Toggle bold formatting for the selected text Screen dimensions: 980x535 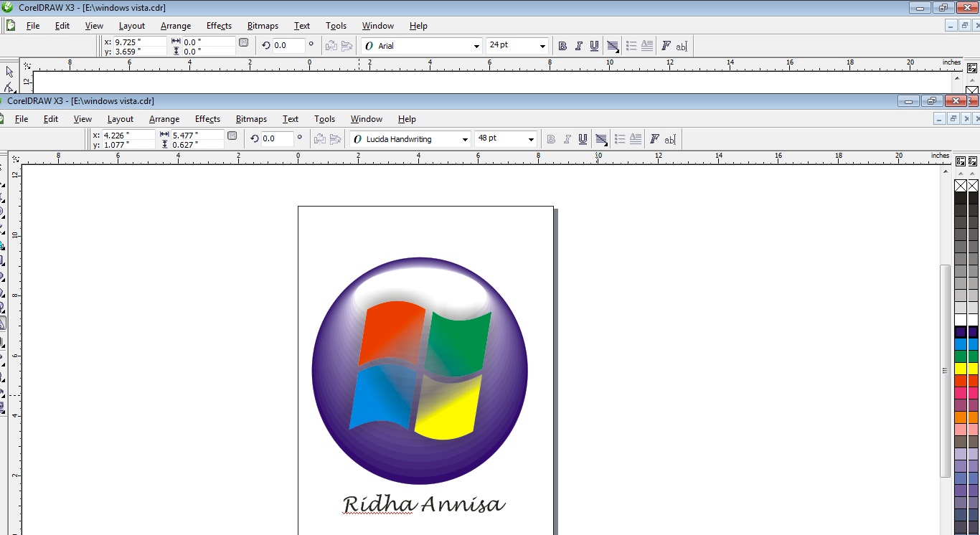[x=551, y=138]
